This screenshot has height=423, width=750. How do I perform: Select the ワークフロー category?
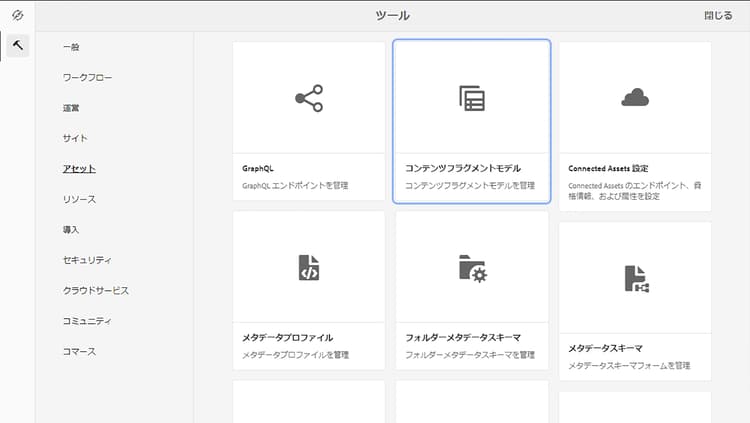[x=87, y=78]
